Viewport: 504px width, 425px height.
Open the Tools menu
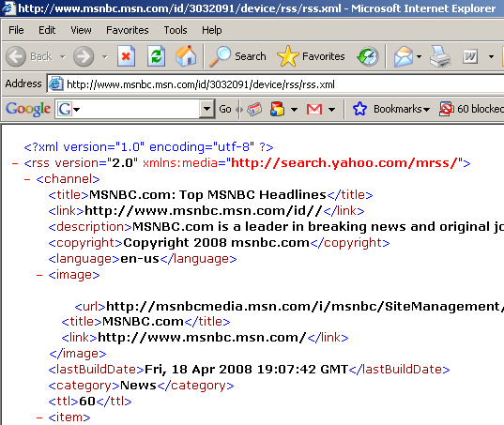point(176,30)
